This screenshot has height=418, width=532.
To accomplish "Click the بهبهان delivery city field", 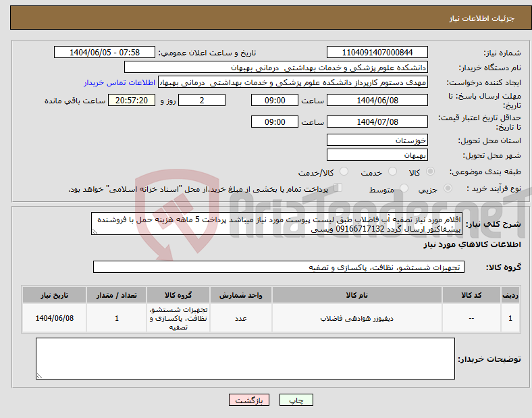I will pos(377,155).
